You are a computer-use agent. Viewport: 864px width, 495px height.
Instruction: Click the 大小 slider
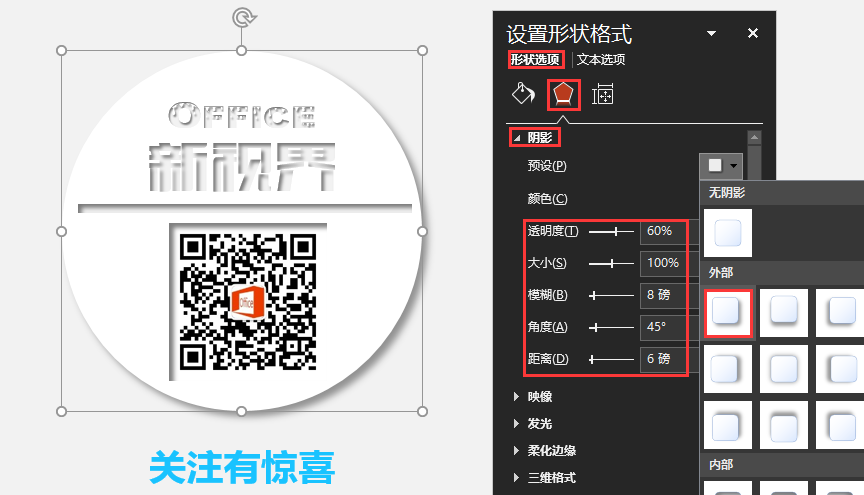click(611, 263)
